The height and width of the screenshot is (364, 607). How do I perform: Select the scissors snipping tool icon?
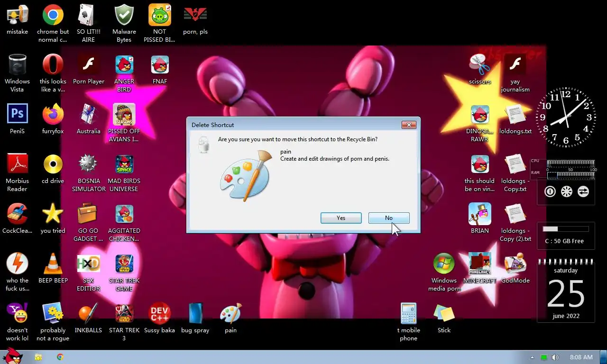click(x=480, y=70)
